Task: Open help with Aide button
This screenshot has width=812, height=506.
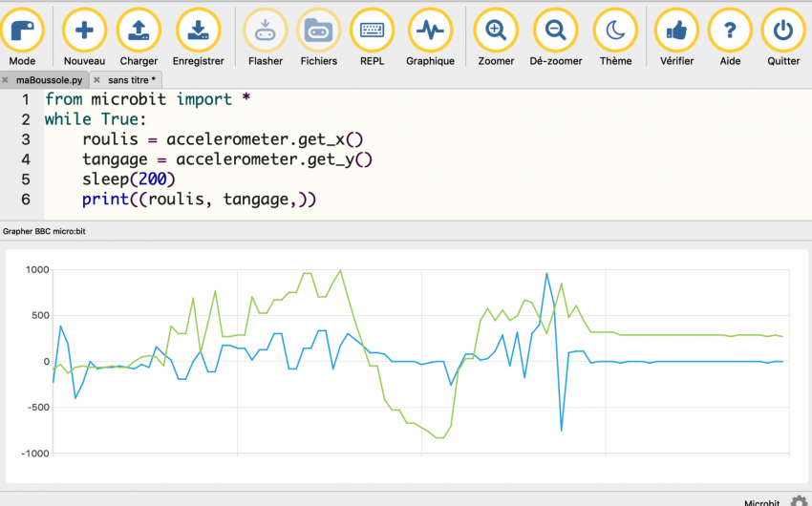Action: pyautogui.click(x=730, y=37)
